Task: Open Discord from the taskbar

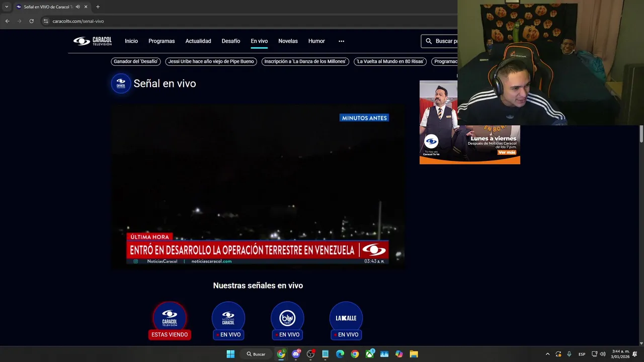Action: point(296,354)
